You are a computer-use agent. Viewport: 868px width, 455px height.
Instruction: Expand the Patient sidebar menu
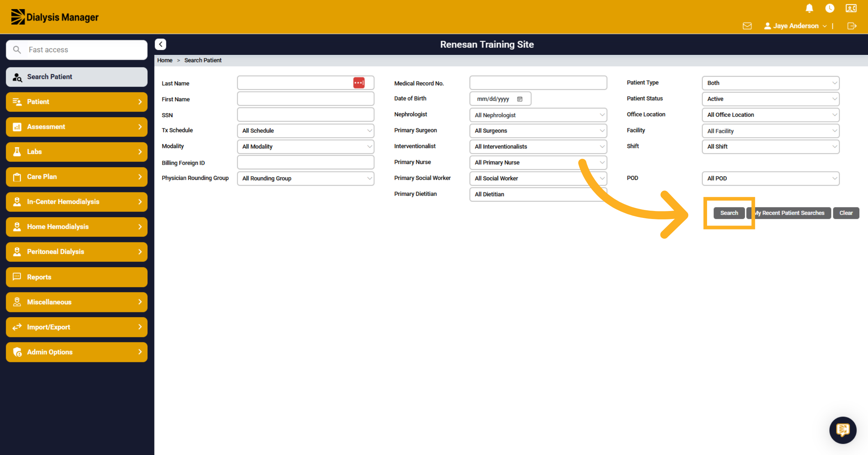77,102
